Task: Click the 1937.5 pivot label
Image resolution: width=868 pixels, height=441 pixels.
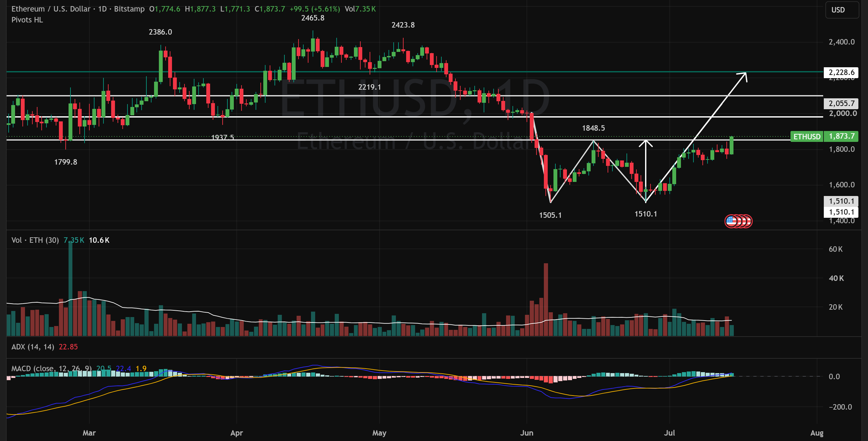Action: [222, 137]
